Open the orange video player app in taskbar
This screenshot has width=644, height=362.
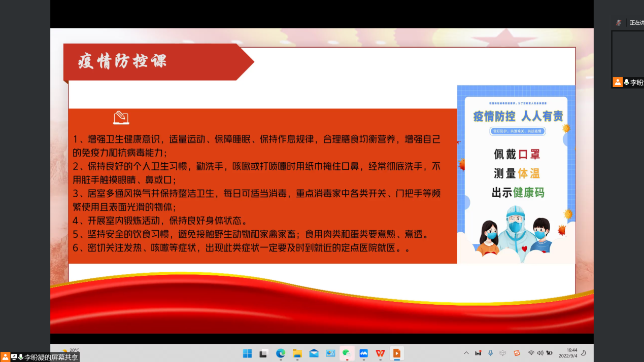[397, 353]
